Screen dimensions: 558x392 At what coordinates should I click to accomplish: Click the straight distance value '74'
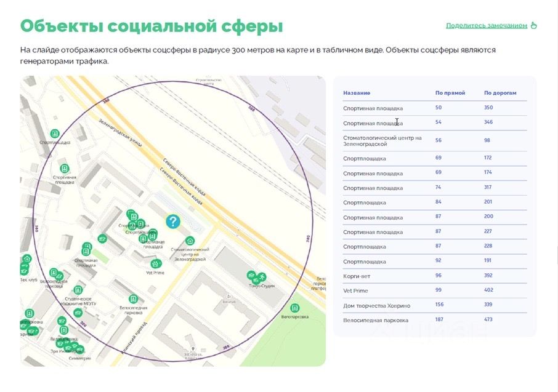(x=438, y=187)
